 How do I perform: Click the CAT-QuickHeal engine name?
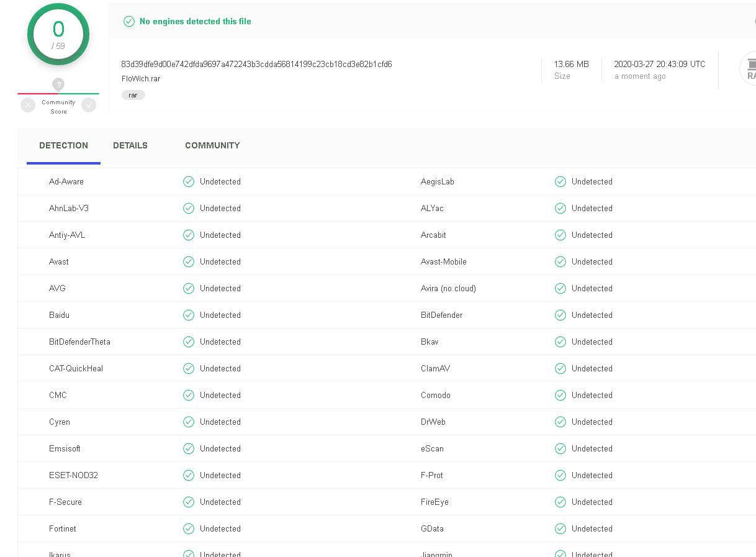click(76, 368)
